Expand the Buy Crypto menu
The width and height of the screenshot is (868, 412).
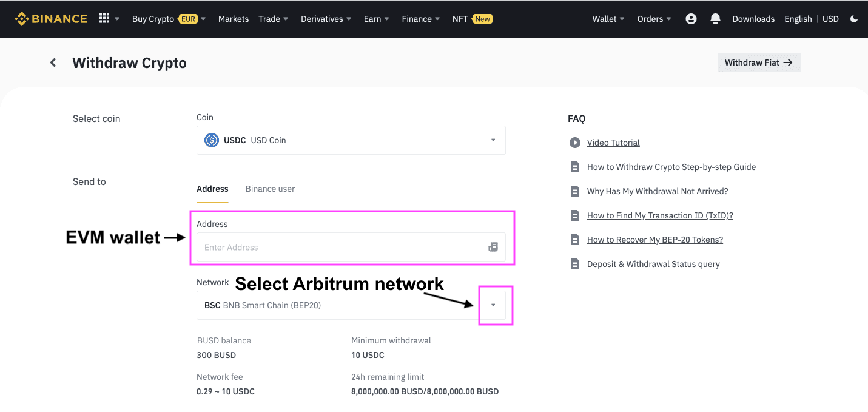169,19
